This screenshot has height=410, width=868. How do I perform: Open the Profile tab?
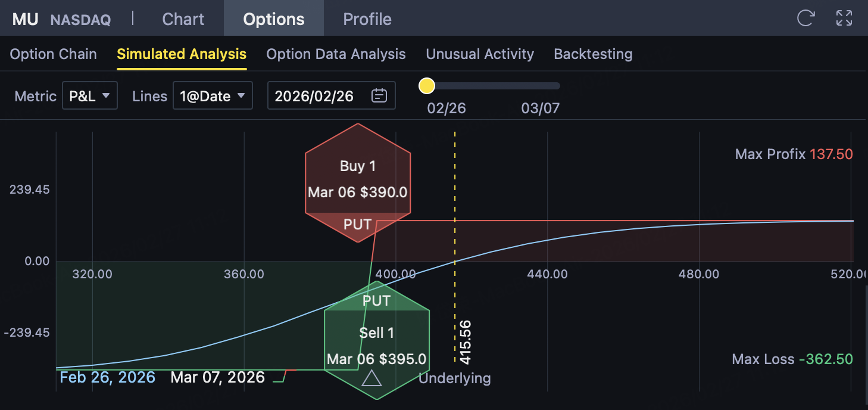click(x=367, y=19)
